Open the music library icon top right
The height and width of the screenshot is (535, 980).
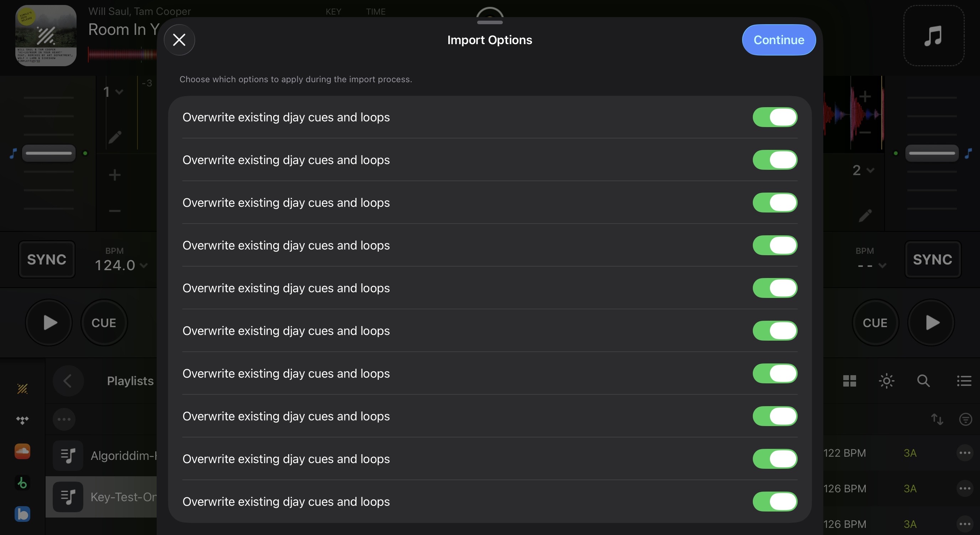pyautogui.click(x=934, y=36)
